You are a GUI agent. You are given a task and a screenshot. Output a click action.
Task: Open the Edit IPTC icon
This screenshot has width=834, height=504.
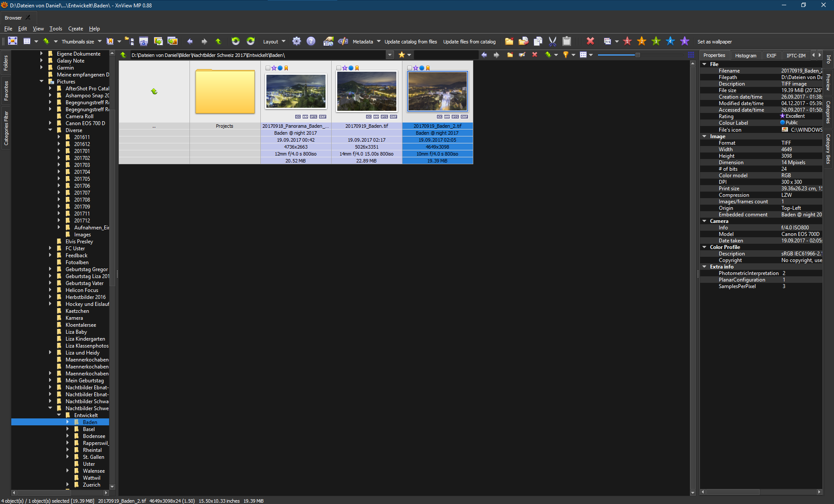pos(343,41)
